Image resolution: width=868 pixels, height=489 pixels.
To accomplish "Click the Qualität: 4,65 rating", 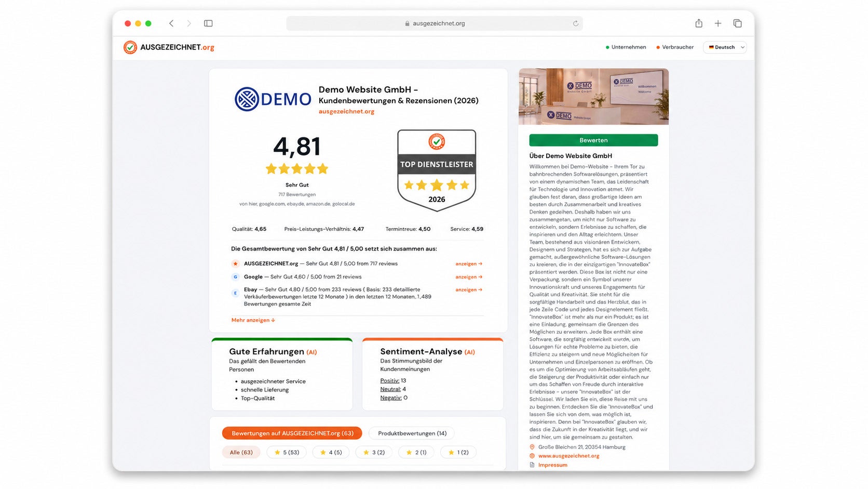I will coord(249,229).
